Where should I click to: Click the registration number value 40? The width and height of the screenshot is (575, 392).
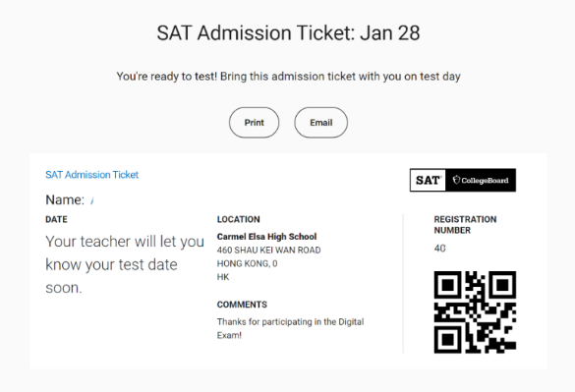(439, 249)
